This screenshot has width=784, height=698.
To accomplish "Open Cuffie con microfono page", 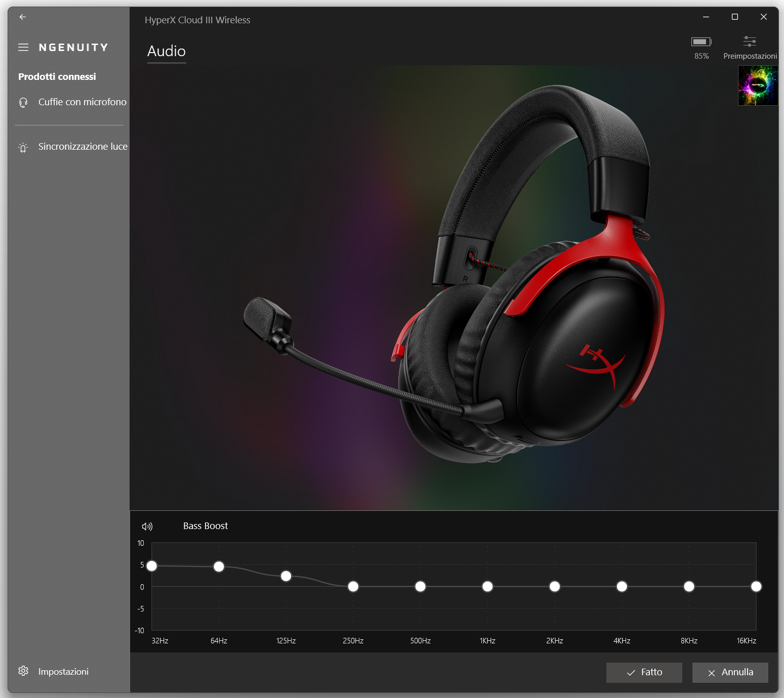I will pos(69,102).
